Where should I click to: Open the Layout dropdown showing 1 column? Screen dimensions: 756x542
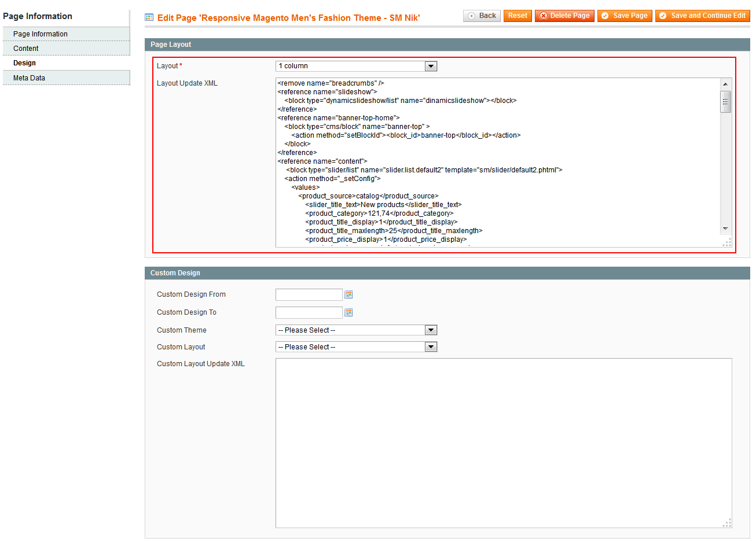[357, 67]
